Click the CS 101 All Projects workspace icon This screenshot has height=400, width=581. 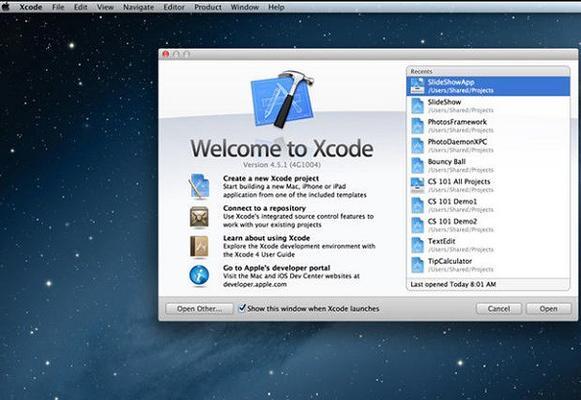click(417, 186)
